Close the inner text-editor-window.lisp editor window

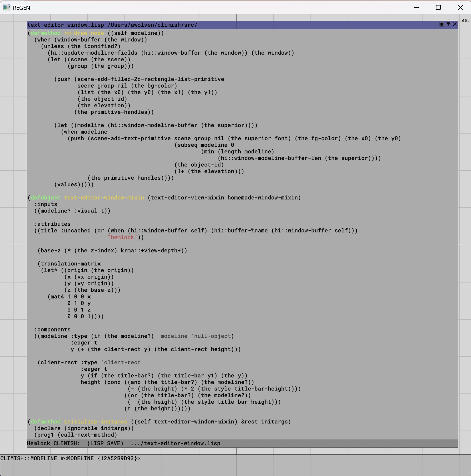455,24
